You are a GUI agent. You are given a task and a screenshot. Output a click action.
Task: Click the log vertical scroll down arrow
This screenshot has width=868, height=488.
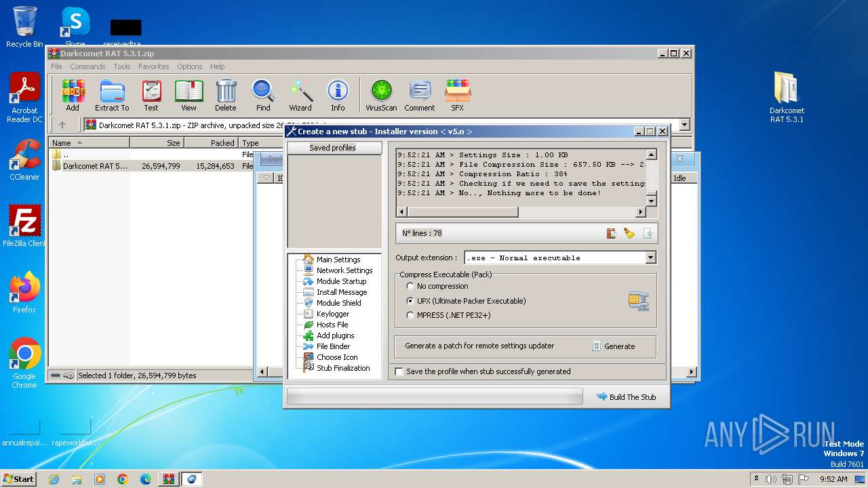pos(652,201)
